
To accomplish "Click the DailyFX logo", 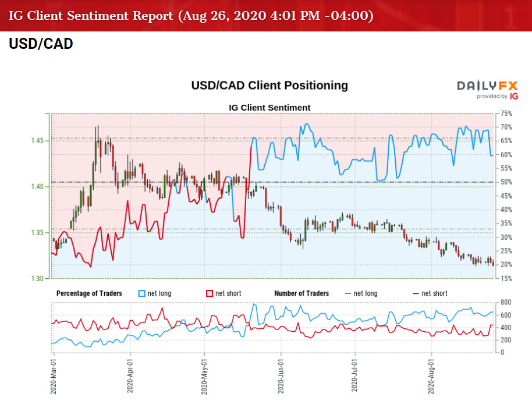I will pyautogui.click(x=487, y=86).
